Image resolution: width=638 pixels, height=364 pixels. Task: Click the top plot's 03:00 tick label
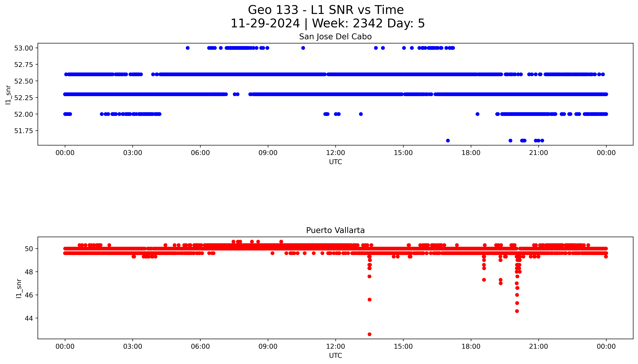(133, 153)
